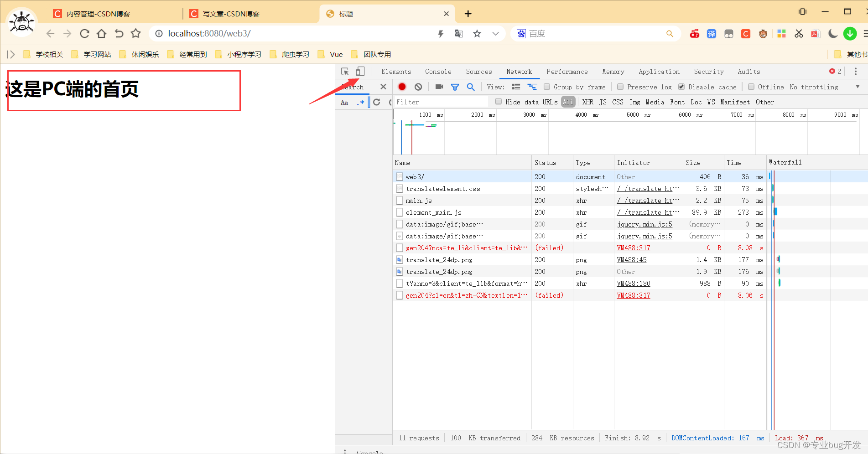
Task: Show All request types filter
Action: 568,102
